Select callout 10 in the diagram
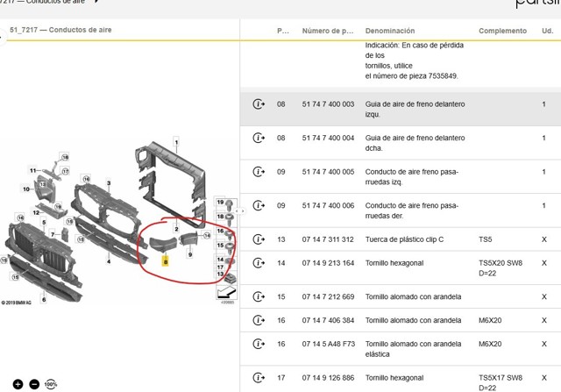This screenshot has height=392, width=561. coord(26,189)
